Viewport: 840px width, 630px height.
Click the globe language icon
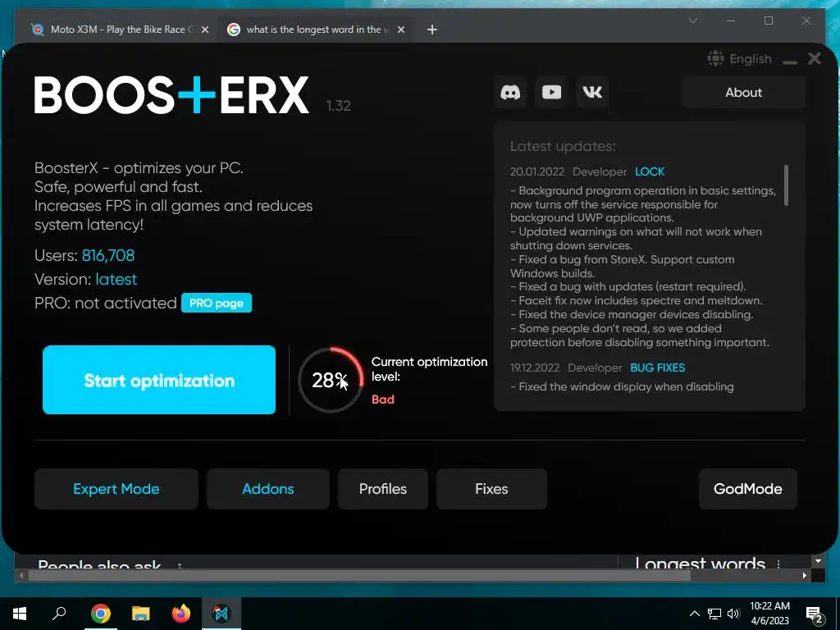click(x=715, y=58)
